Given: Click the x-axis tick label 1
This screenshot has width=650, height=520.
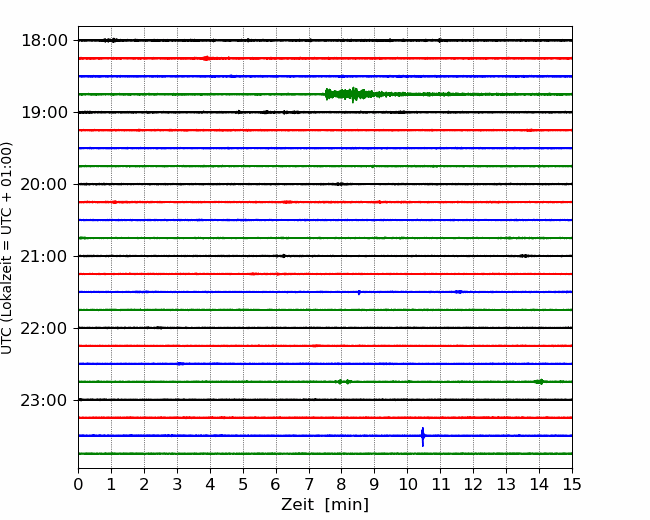Looking at the screenshot, I should (111, 484).
